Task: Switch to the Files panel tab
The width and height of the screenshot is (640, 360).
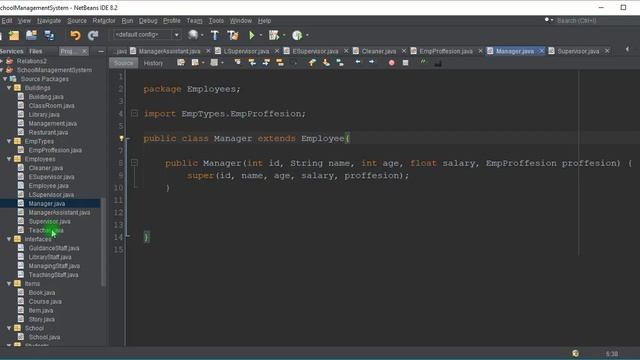Action: (x=36, y=51)
